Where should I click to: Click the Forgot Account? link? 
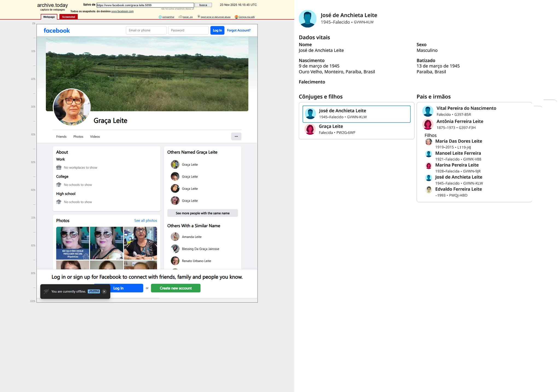pyautogui.click(x=238, y=30)
